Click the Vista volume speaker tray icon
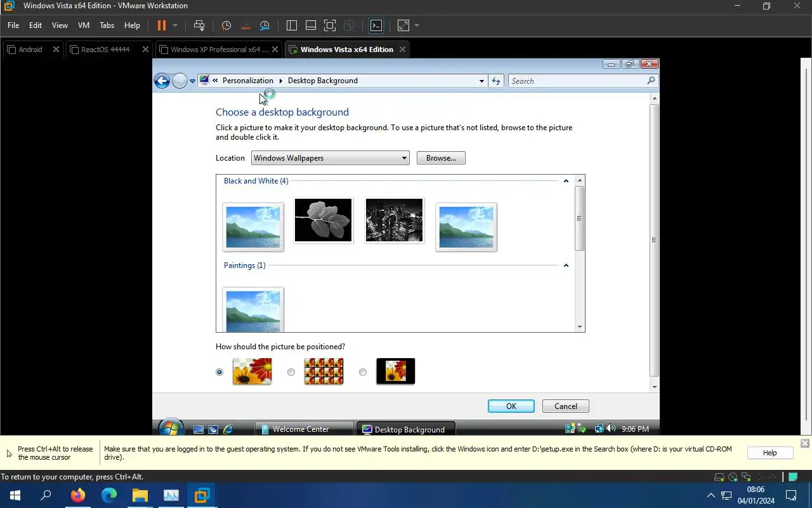This screenshot has width=812, height=508. click(611, 429)
